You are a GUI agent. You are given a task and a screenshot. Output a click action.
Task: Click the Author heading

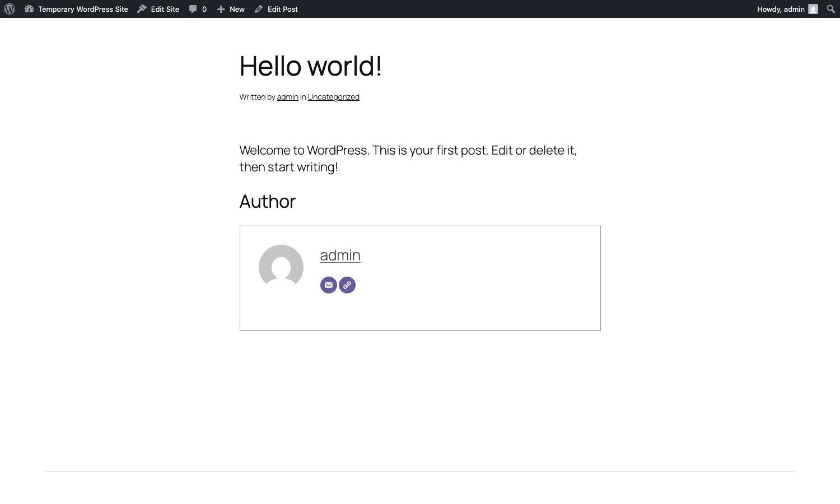(268, 201)
